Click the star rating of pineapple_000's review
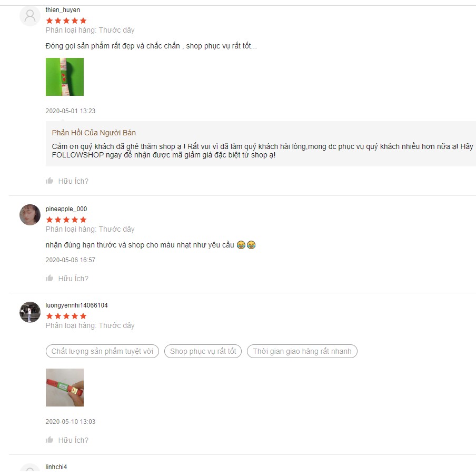Image resolution: width=476 pixels, height=476 pixels. 66,220
